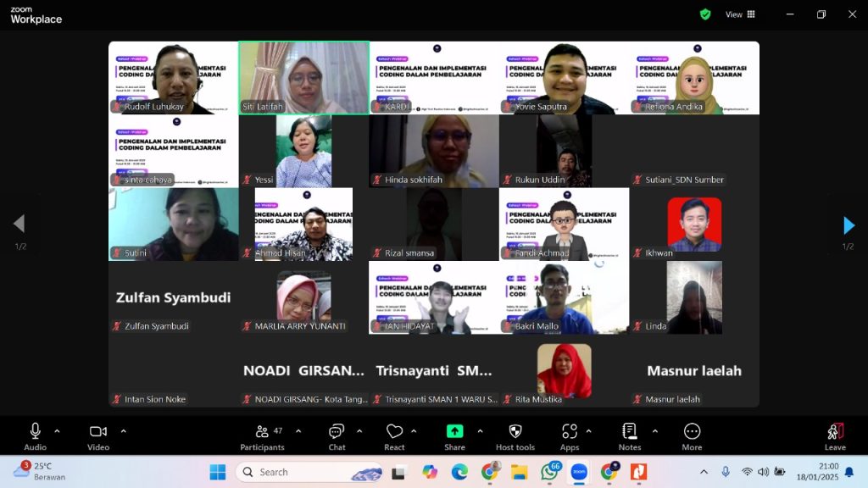Go to previous page of participants

(x=19, y=225)
